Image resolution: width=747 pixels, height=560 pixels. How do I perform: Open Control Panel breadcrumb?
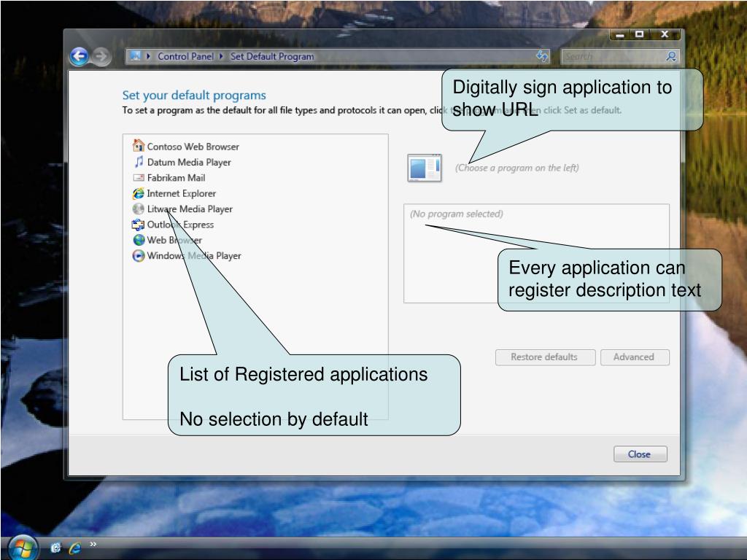[185, 56]
